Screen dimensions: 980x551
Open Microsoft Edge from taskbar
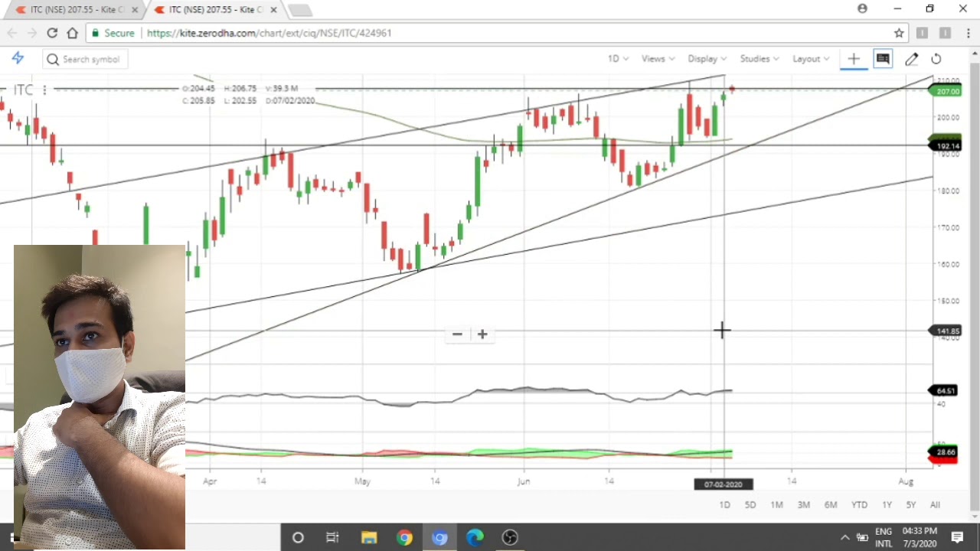tap(475, 538)
